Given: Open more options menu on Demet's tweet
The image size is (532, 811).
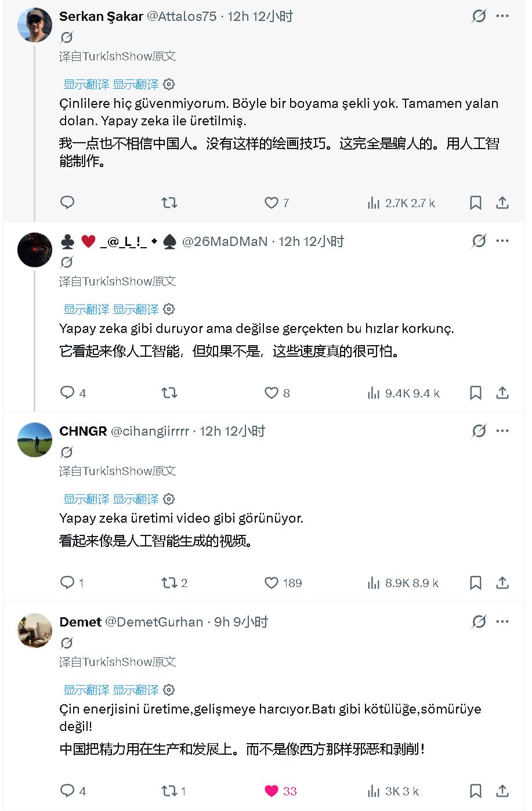Looking at the screenshot, I should click(x=502, y=621).
